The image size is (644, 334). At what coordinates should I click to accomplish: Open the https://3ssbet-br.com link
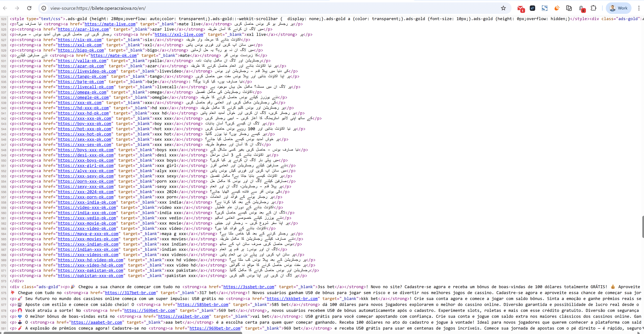(249, 287)
